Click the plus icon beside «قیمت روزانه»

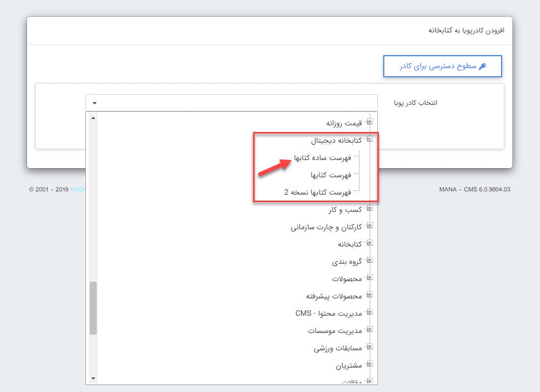(x=370, y=122)
